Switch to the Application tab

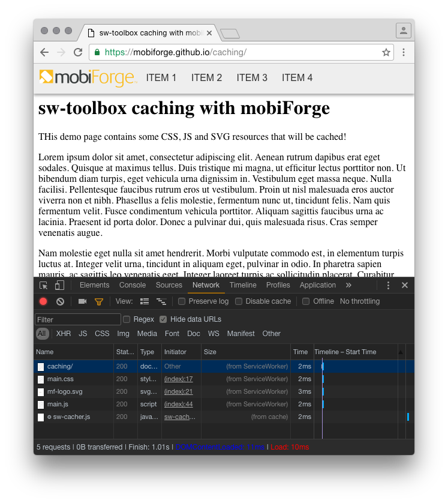click(318, 285)
